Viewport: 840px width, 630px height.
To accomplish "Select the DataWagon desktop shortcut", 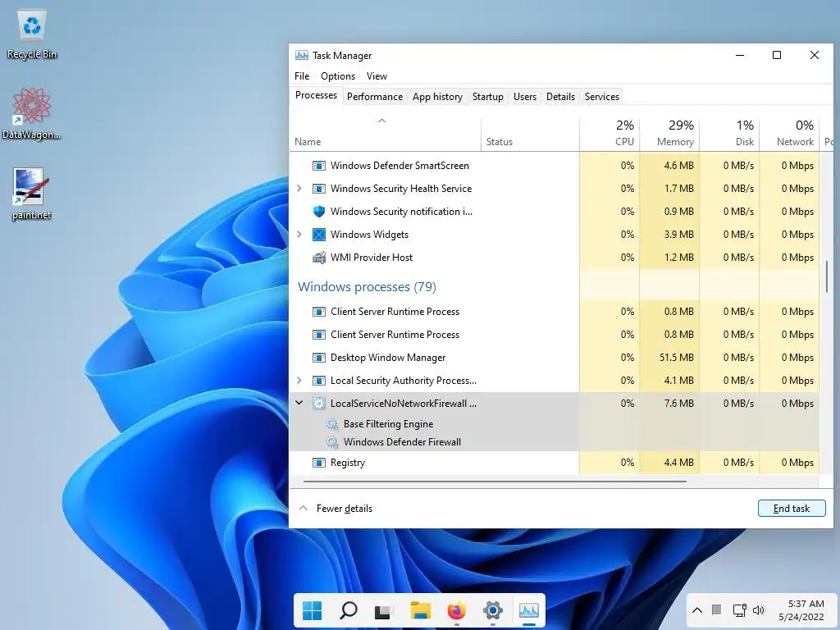I will (32, 113).
